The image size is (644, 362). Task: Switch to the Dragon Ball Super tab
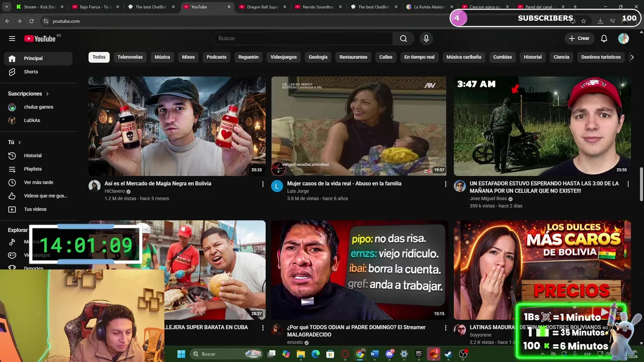tap(263, 7)
